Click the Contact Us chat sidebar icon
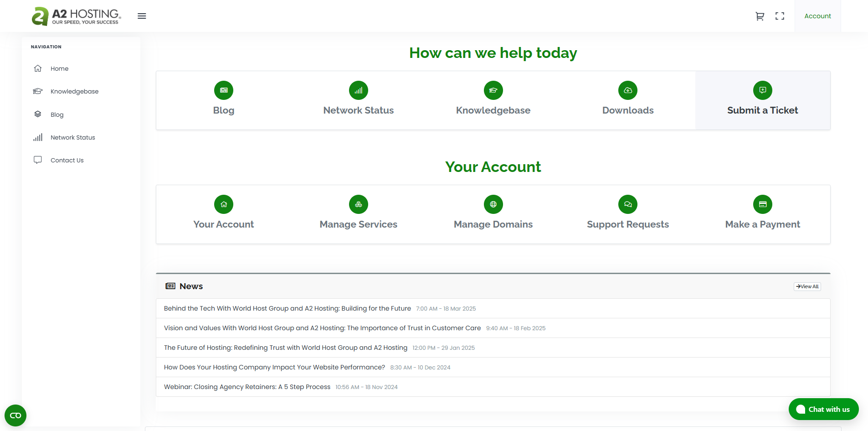Screen dimensions: 868x431 (38, 160)
